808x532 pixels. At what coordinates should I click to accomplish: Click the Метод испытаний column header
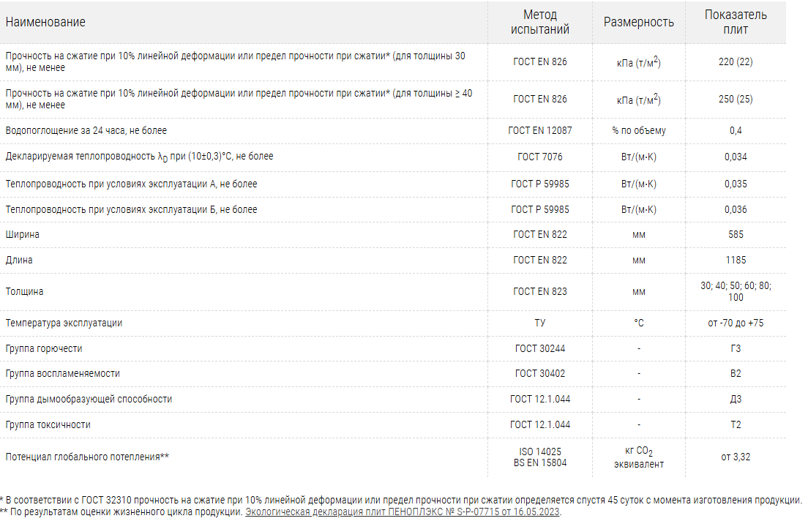tap(540, 22)
